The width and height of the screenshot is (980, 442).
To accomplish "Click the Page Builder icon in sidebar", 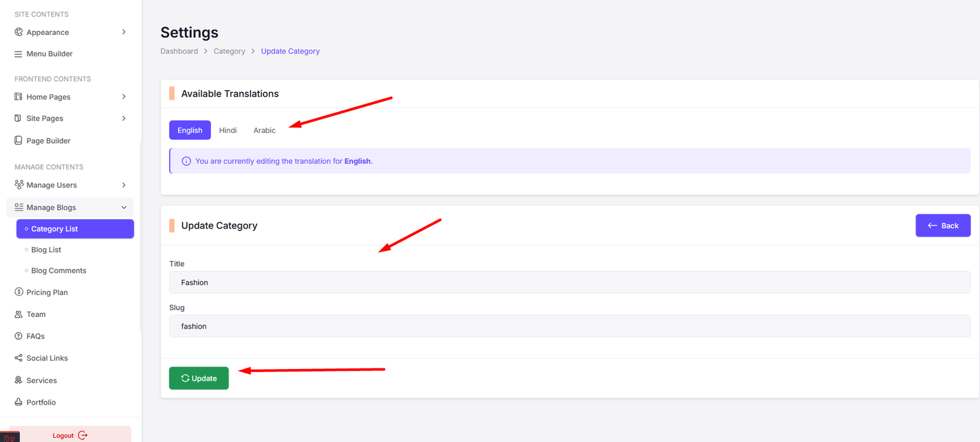I will coord(18,140).
